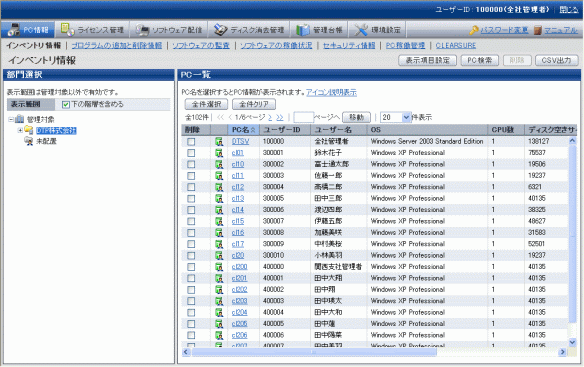584x367 pixels.
Task: Open the ライセンス管理 tab
Action: pyautogui.click(x=92, y=30)
